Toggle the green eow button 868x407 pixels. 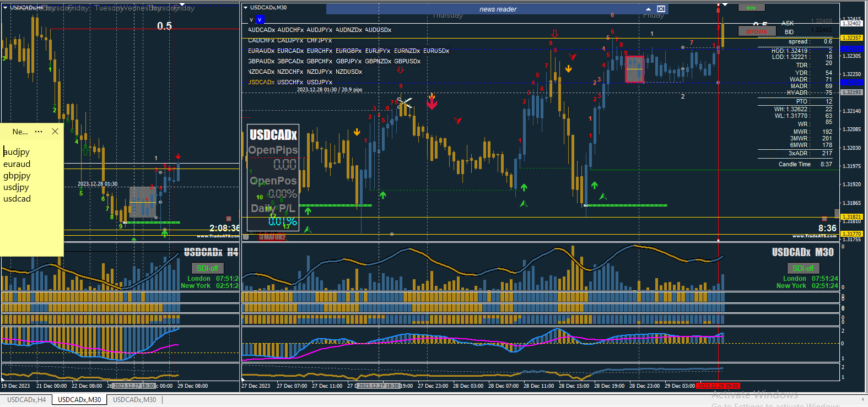(751, 8)
